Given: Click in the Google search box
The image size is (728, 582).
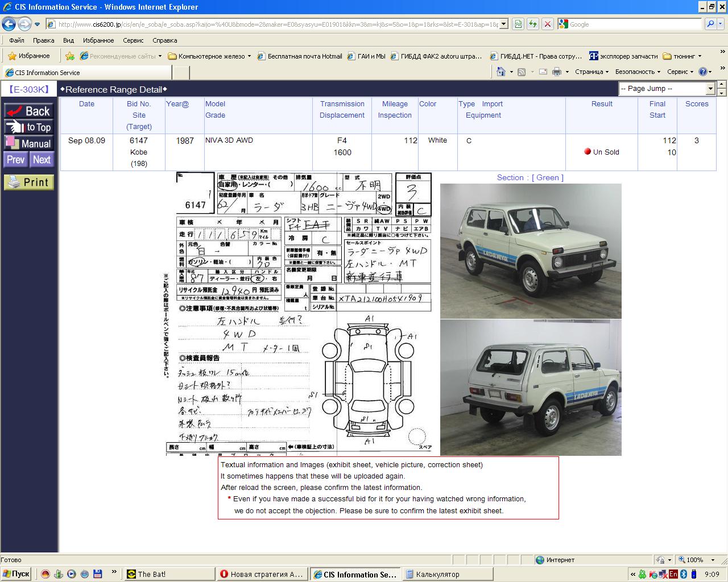Looking at the screenshot, I should click(x=631, y=24).
